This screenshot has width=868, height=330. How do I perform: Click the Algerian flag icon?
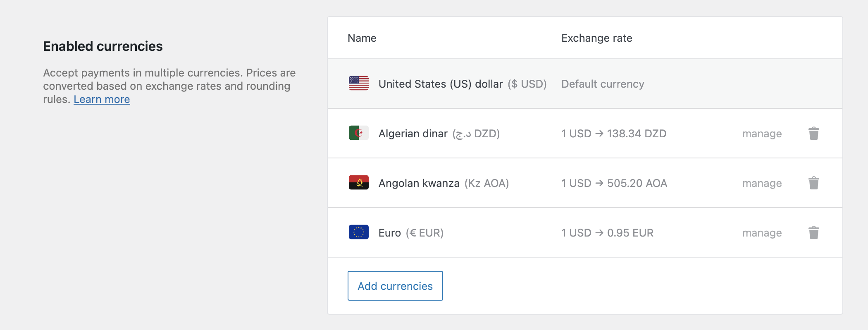pos(358,133)
